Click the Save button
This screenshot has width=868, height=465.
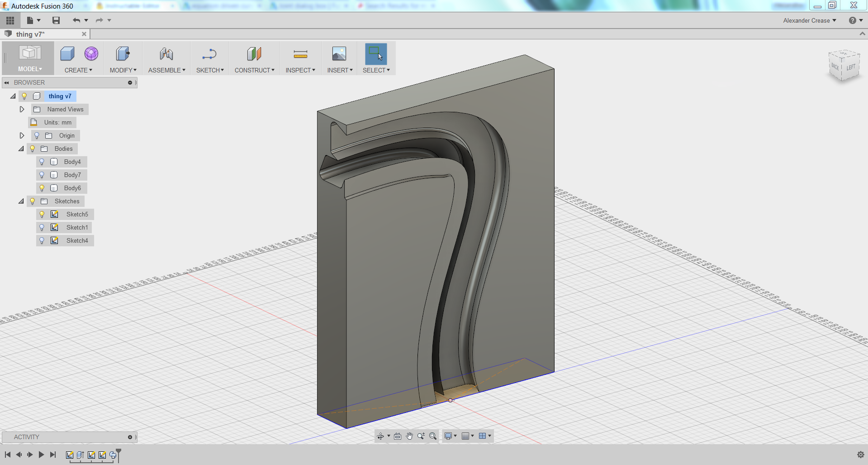pyautogui.click(x=56, y=20)
